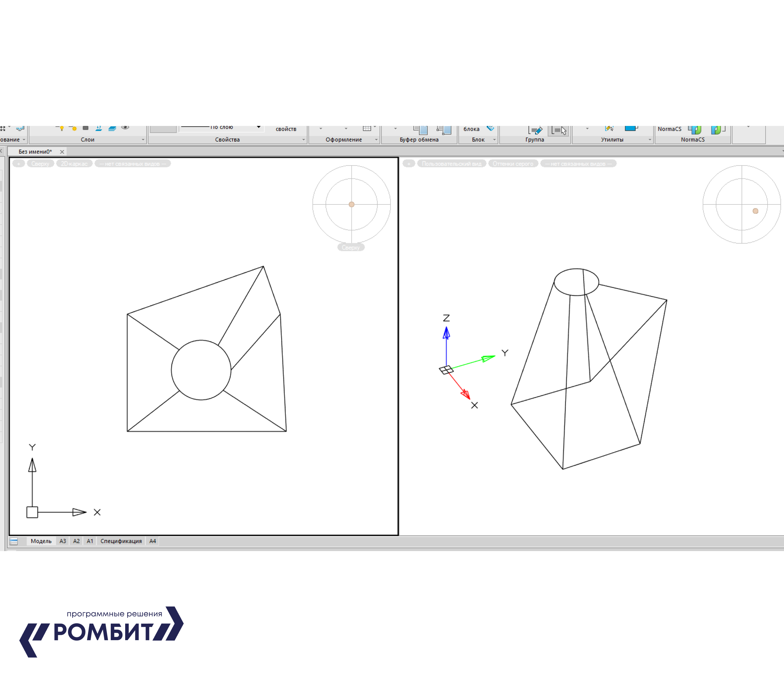Toggle the layer visibility eye icon

pos(125,128)
